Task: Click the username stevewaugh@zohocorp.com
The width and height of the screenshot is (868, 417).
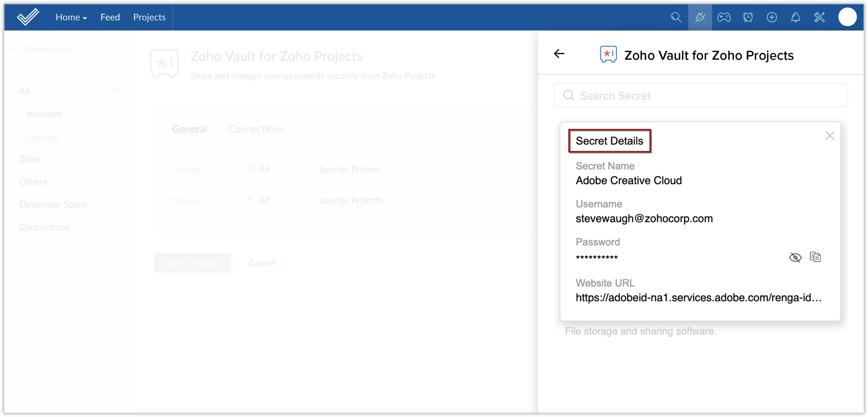Action: [644, 218]
